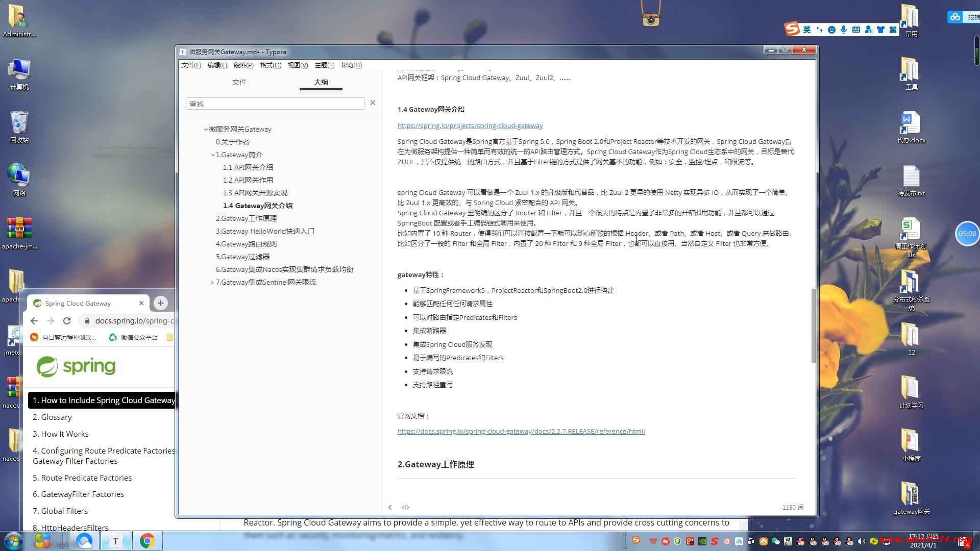Clear the outline search with X icon
This screenshot has width=980, height=551.
pos(373,103)
